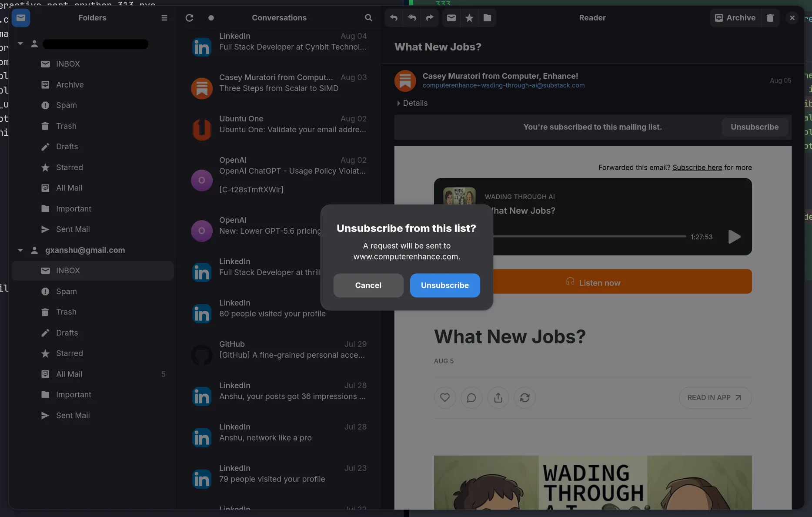Mark message unread with envelope icon

[451, 18]
